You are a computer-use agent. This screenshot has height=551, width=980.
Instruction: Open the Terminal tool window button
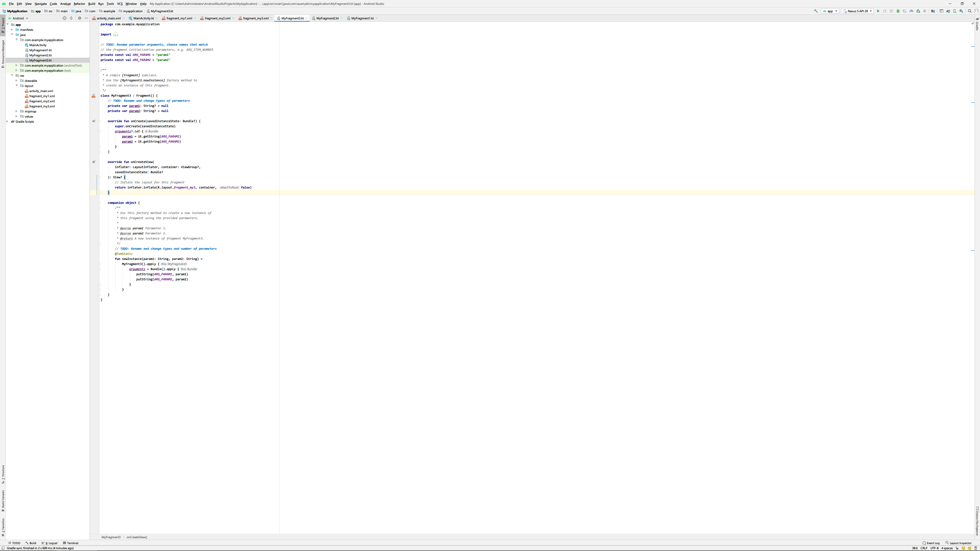(70, 543)
